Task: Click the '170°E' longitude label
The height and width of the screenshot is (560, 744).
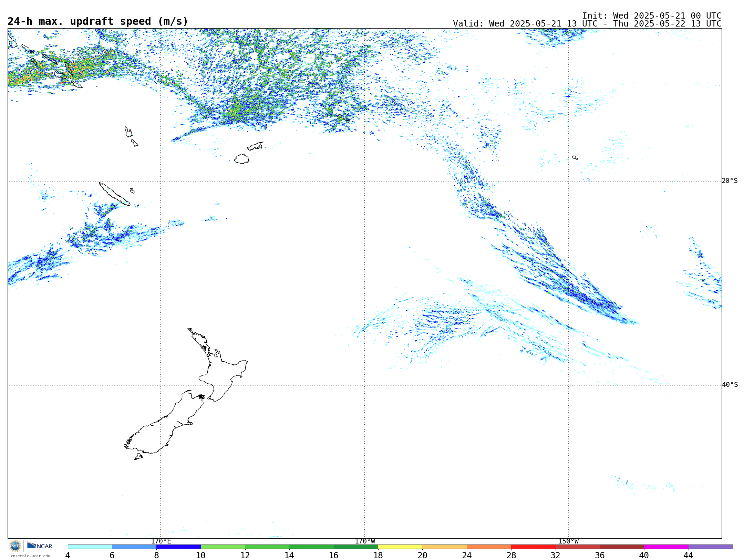Action: pyautogui.click(x=161, y=541)
